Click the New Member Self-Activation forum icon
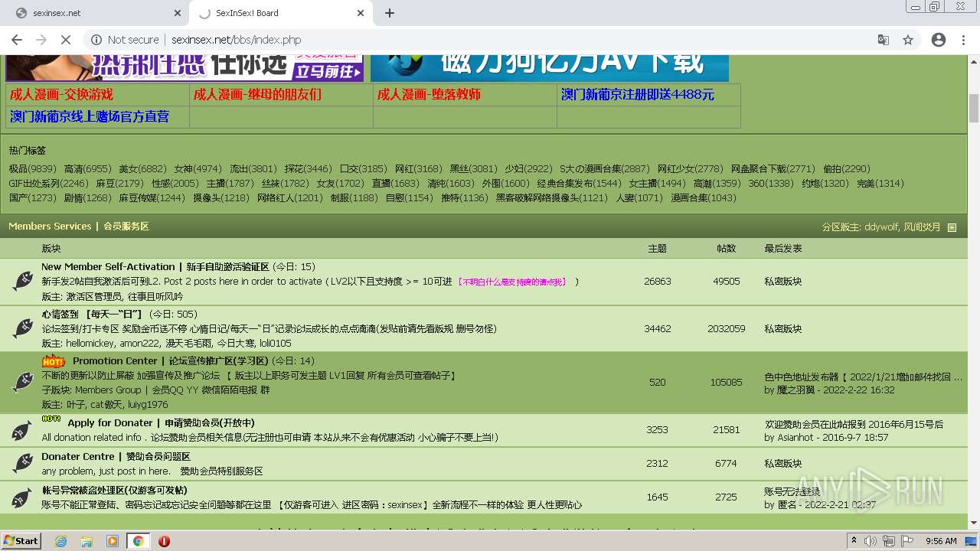Image resolution: width=980 pixels, height=551 pixels. (x=22, y=281)
